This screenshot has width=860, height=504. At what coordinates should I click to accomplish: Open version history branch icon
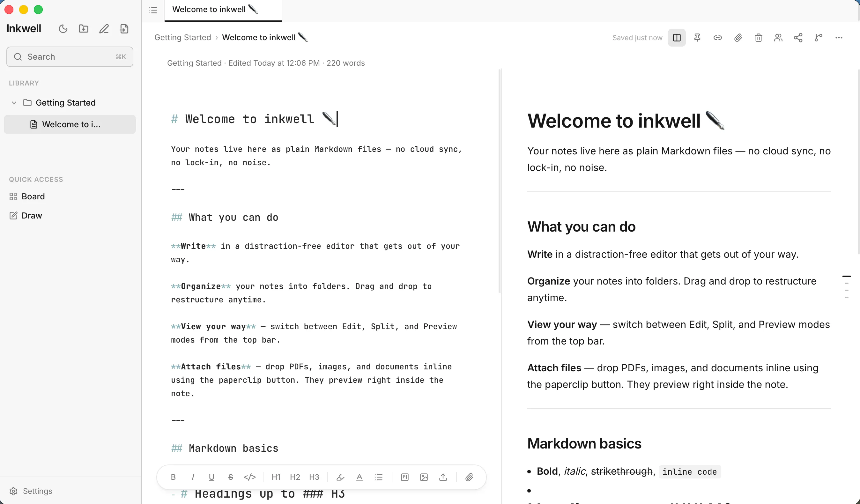pyautogui.click(x=818, y=38)
